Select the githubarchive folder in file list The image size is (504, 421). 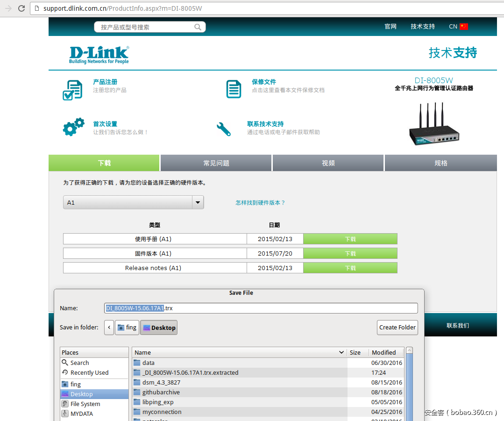pos(161,392)
